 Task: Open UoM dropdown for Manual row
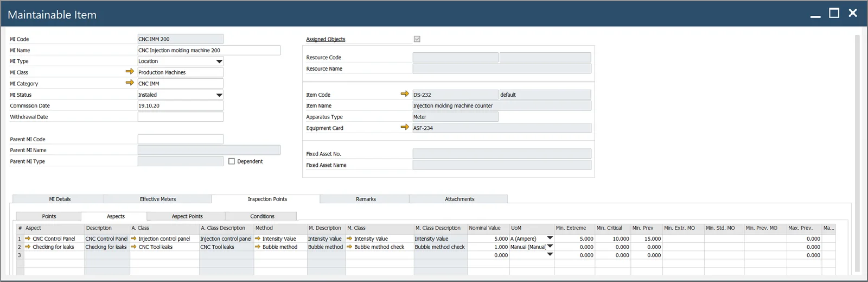point(550,246)
